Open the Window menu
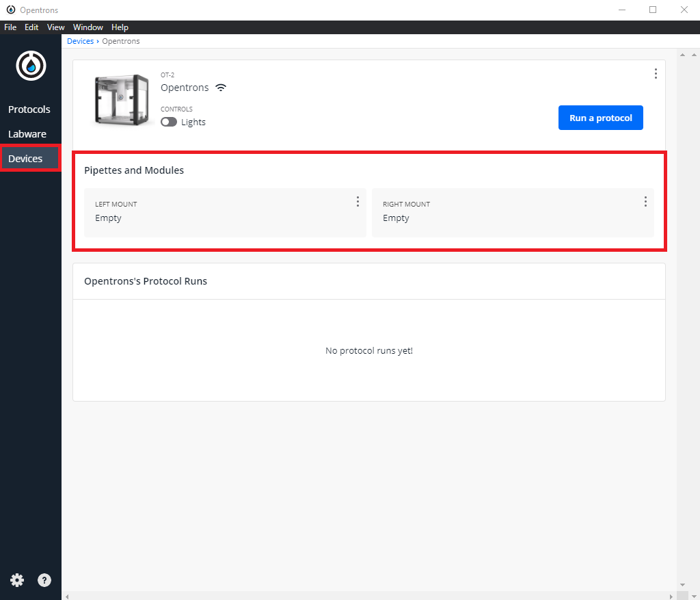The image size is (700, 600). point(88,27)
